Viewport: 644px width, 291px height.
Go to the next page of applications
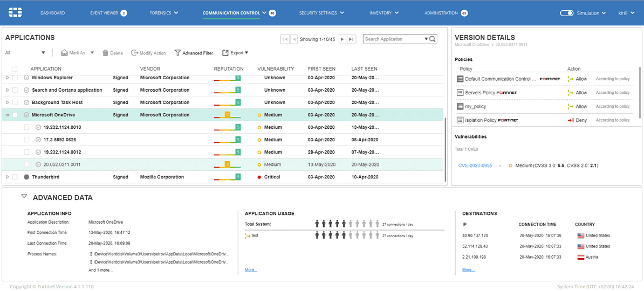tap(342, 39)
